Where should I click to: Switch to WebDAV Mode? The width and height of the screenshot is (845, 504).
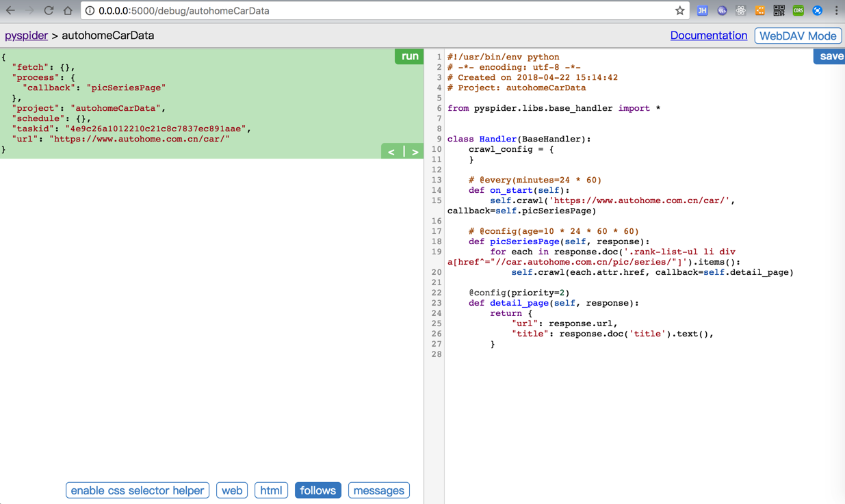tap(798, 36)
